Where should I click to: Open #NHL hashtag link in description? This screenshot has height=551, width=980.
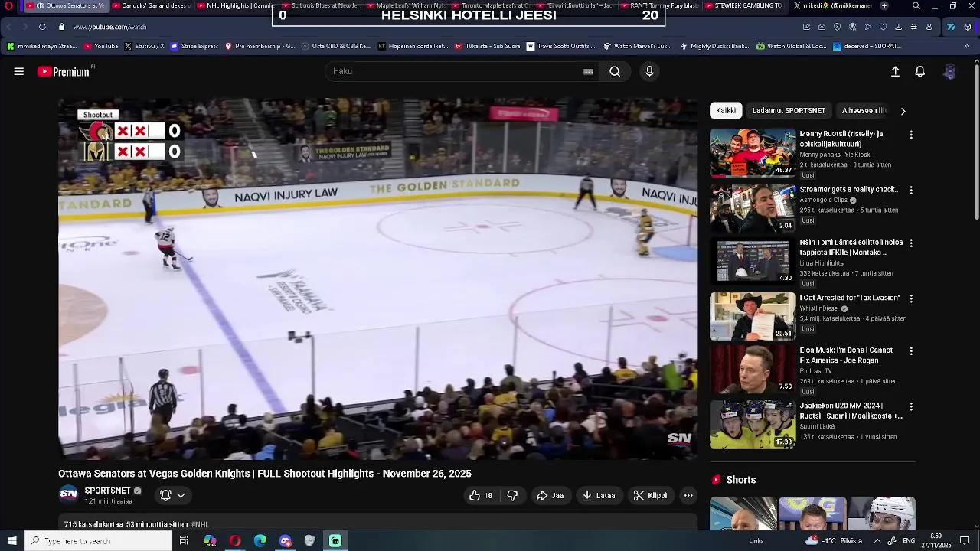[200, 524]
